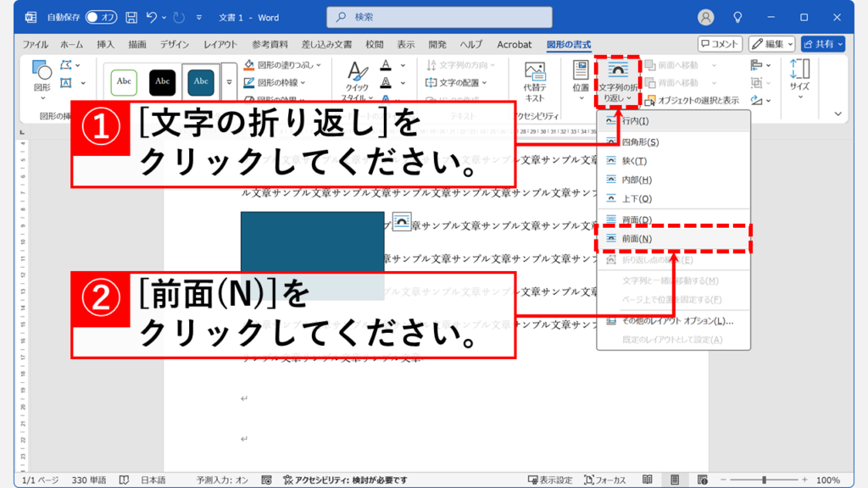Click the Display Settings (表示設定) icon
The height and width of the screenshot is (488, 868).
click(x=550, y=480)
